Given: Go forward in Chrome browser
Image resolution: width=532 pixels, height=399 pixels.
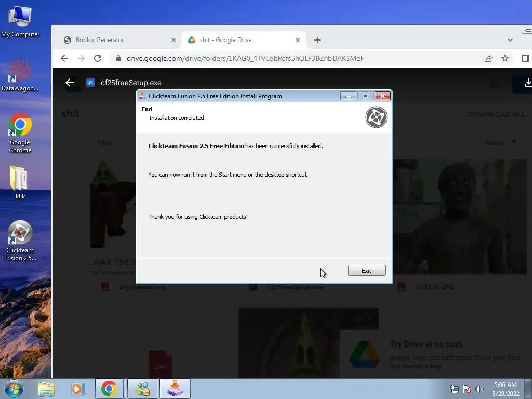Looking at the screenshot, I should (81, 58).
